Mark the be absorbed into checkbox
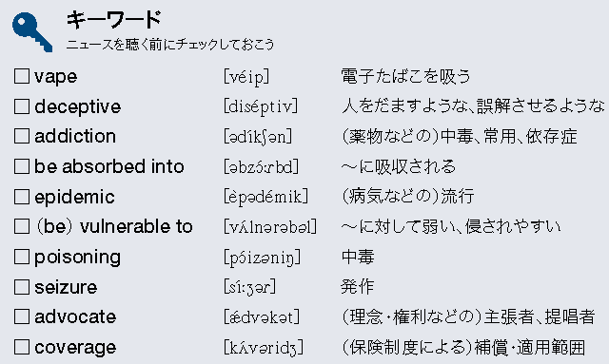This screenshot has width=609, height=364. pos(22,166)
